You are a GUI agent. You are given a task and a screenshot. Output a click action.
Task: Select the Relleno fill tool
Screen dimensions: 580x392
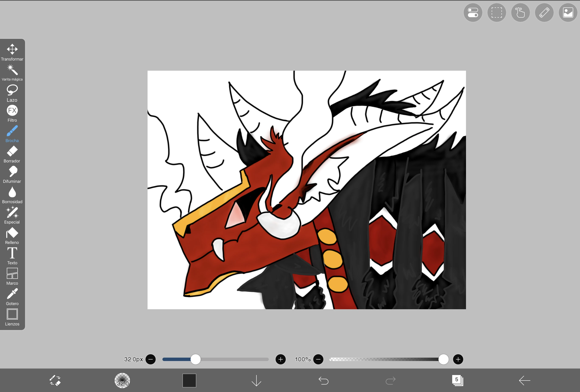pyautogui.click(x=12, y=234)
